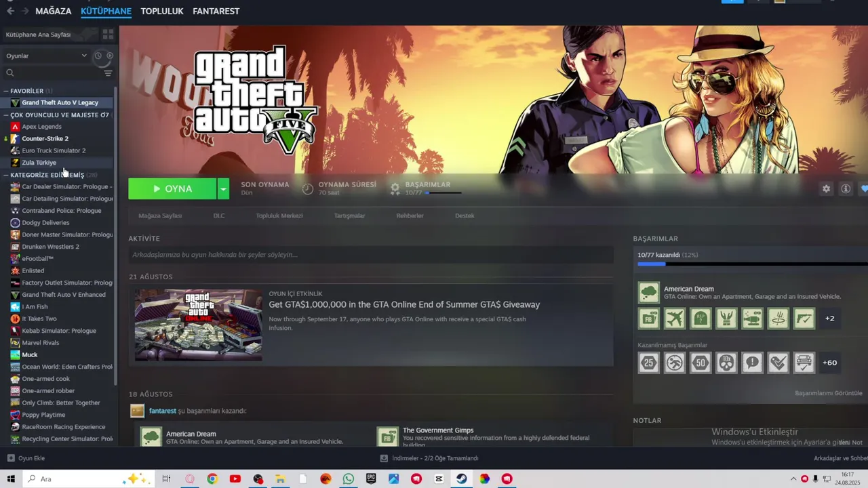
Task: Select Poppy Playtime in library
Action: [43, 415]
